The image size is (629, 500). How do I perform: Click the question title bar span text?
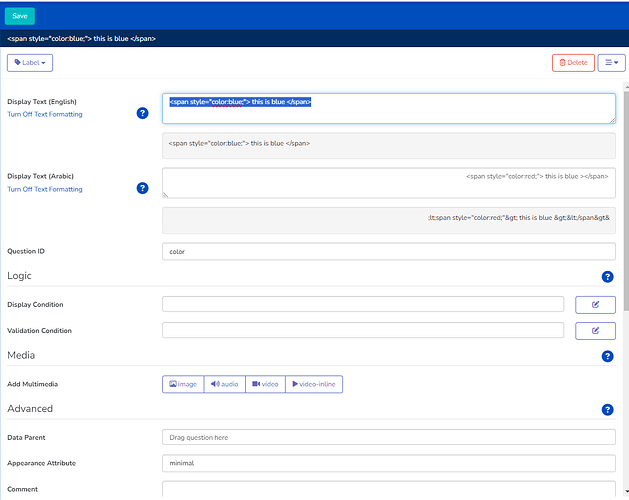click(81, 39)
